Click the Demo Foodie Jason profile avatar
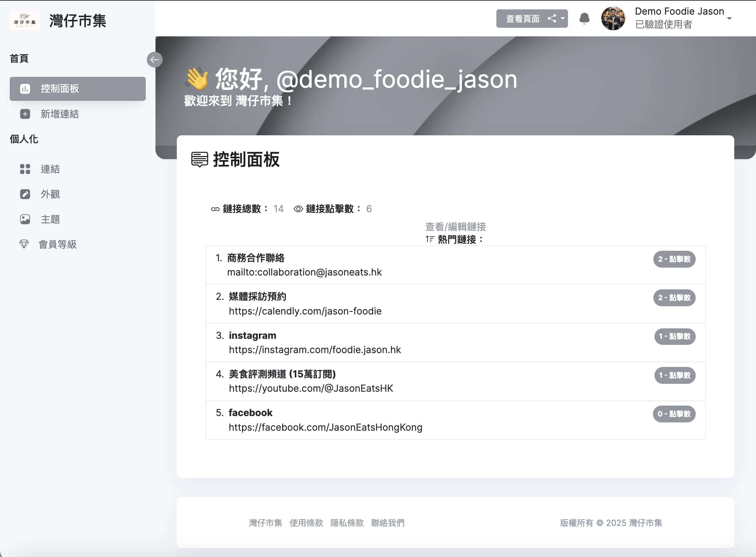Viewport: 756px width, 557px height. [613, 18]
